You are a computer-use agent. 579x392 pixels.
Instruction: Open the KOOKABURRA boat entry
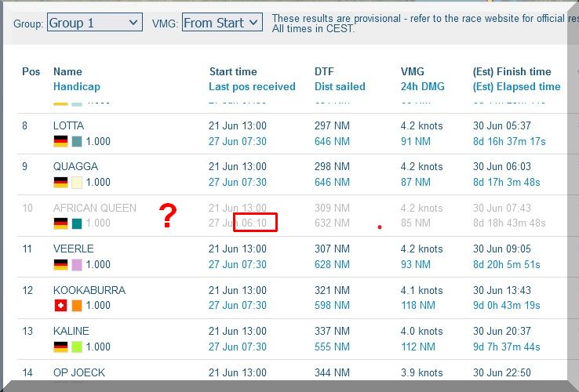click(x=89, y=290)
